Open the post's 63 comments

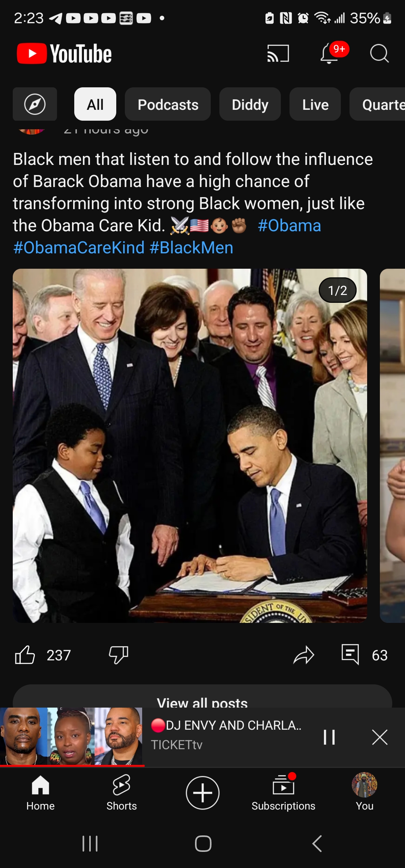coord(364,655)
